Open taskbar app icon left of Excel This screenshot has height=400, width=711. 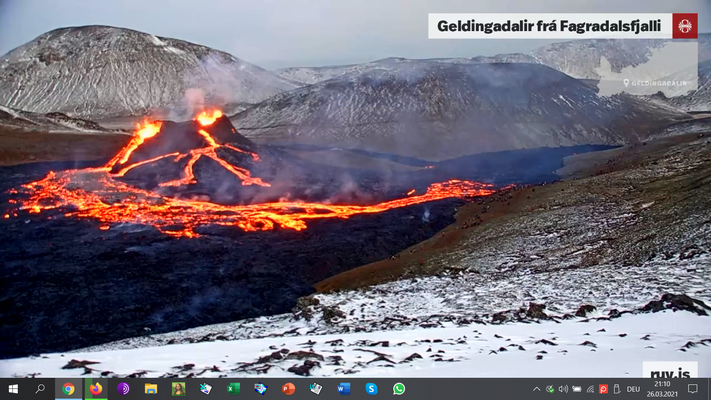coord(206,389)
